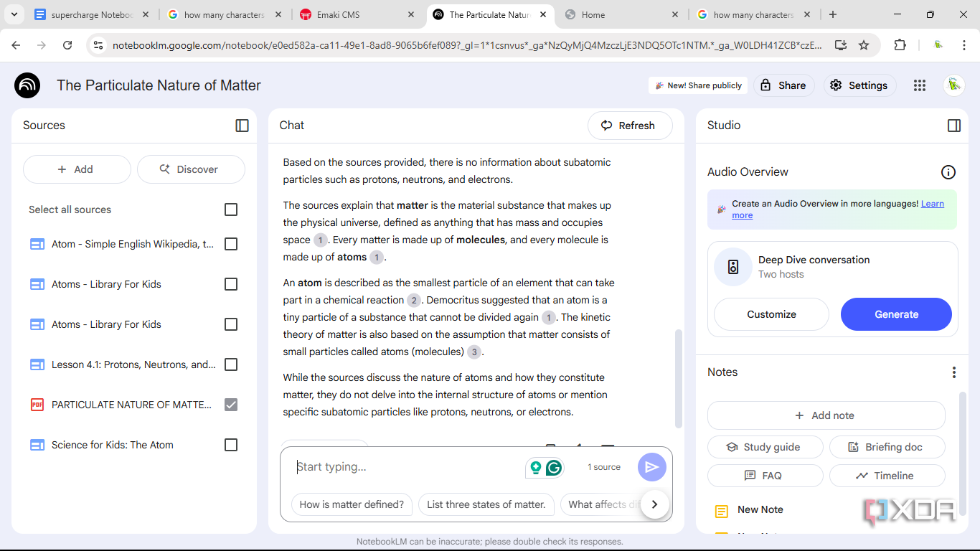Click install app icon in address bar
Viewport: 980px width, 551px height.
point(840,45)
